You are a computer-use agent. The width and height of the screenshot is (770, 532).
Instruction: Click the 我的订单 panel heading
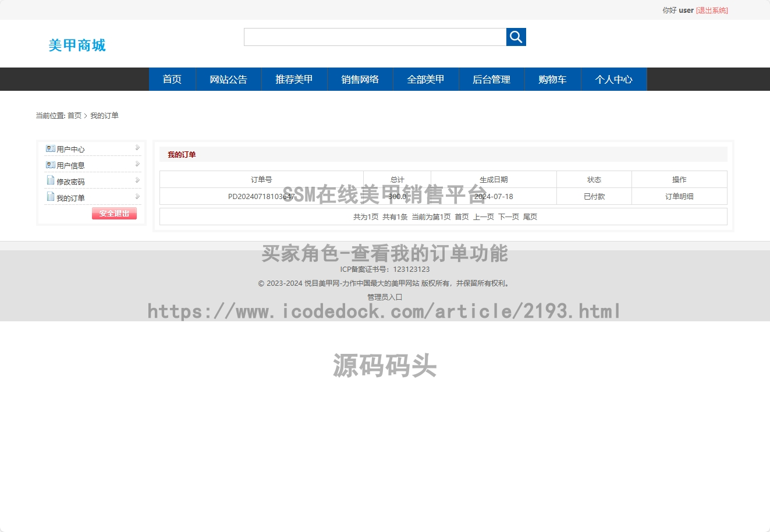(x=182, y=155)
